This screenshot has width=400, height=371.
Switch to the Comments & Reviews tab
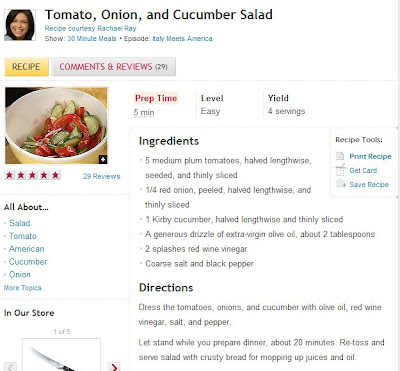click(x=114, y=67)
